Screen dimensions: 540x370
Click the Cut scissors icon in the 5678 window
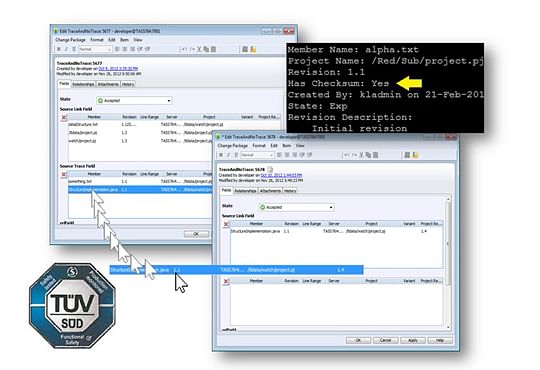coord(361,155)
